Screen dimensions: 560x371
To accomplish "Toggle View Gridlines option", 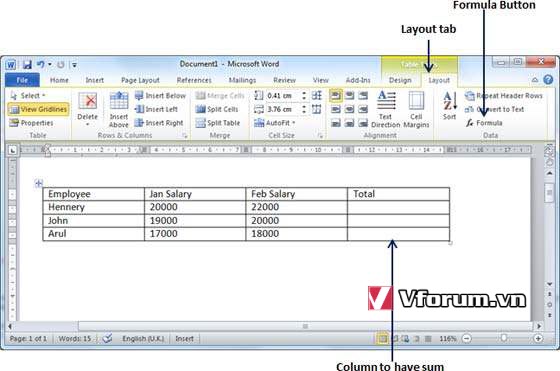I will (x=39, y=109).
